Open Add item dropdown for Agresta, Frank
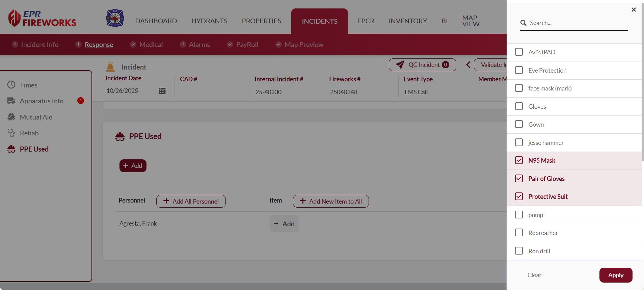This screenshot has width=644, height=290. [284, 224]
